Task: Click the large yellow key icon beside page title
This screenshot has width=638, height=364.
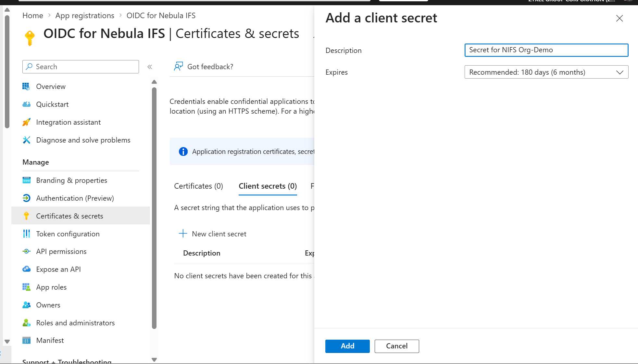Action: 30,38
